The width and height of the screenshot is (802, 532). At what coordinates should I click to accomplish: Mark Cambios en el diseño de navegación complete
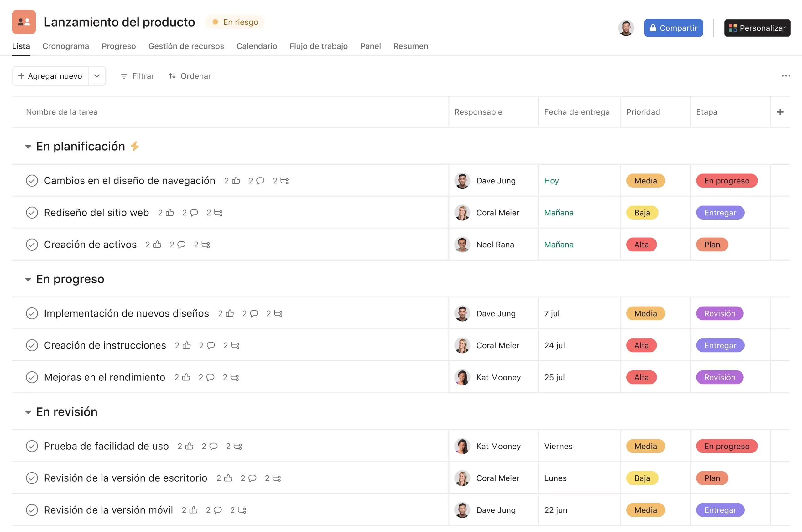pyautogui.click(x=32, y=180)
